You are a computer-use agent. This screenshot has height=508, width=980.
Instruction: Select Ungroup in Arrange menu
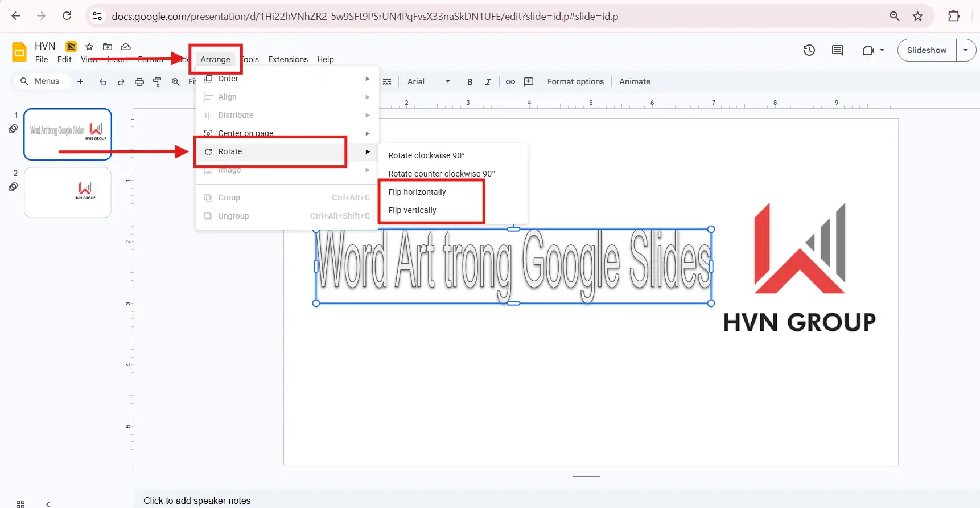tap(287, 216)
